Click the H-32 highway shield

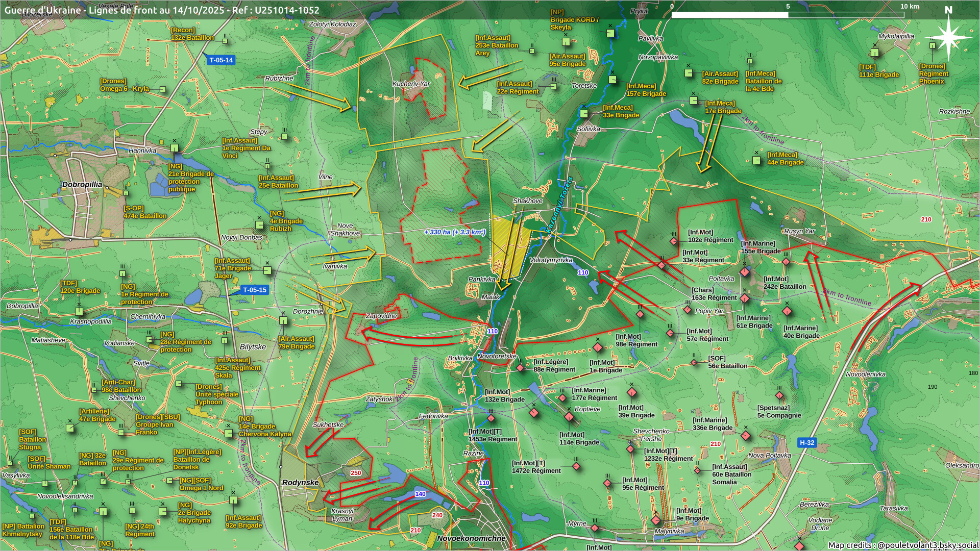(807, 442)
